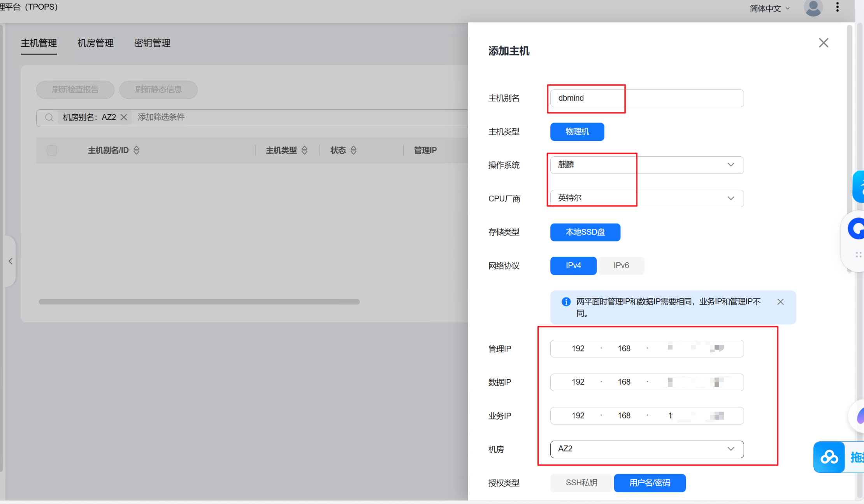Sort by 状态 column arrows
Viewport: 864px width, 504px height.
coord(353,150)
